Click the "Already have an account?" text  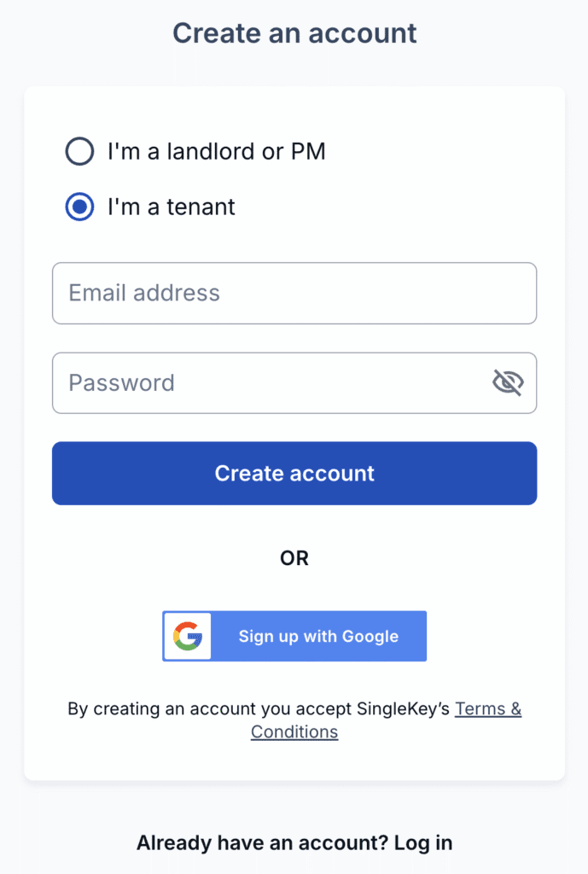pos(262,843)
